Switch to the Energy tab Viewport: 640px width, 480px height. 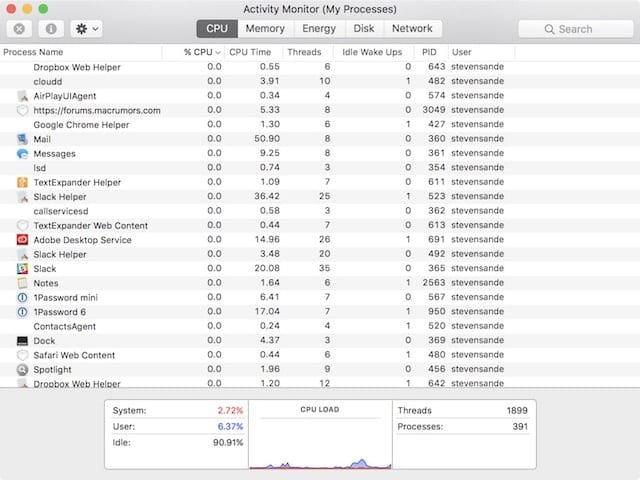coord(319,29)
